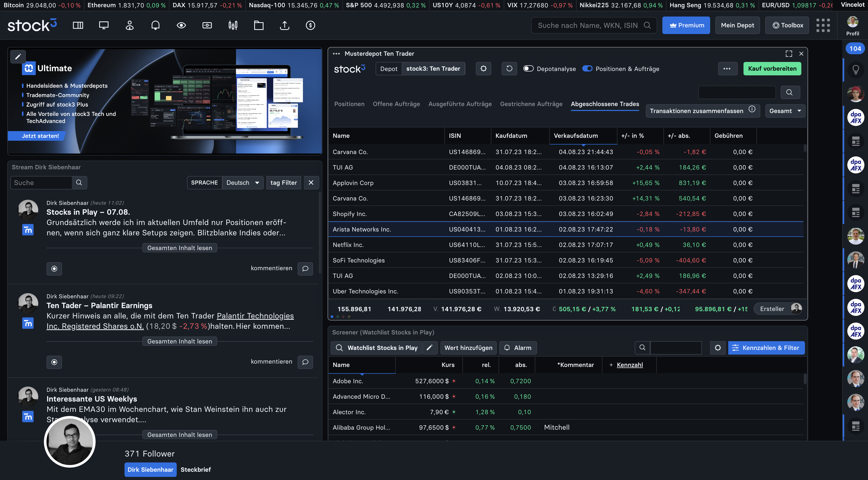Open Steckbrief tab in profile bar
The height and width of the screenshot is (480, 868).
coord(196,470)
